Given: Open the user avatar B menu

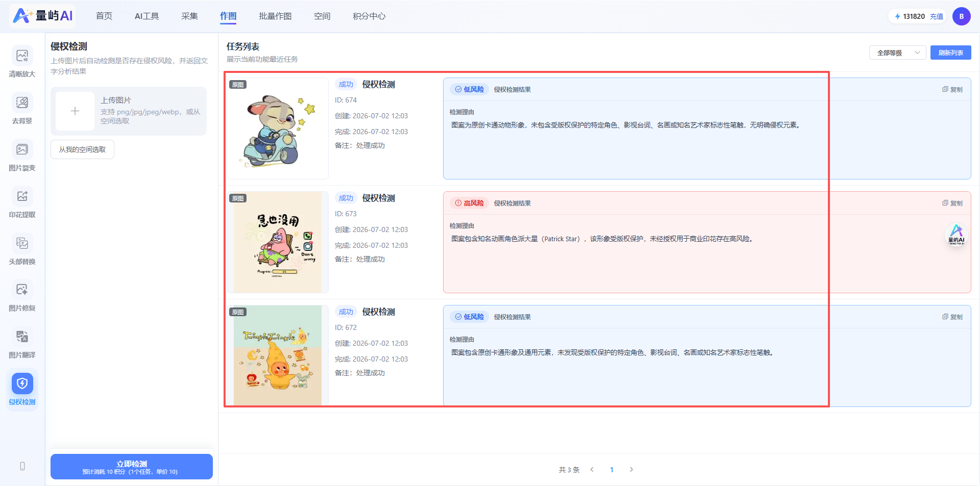Looking at the screenshot, I should point(961,16).
